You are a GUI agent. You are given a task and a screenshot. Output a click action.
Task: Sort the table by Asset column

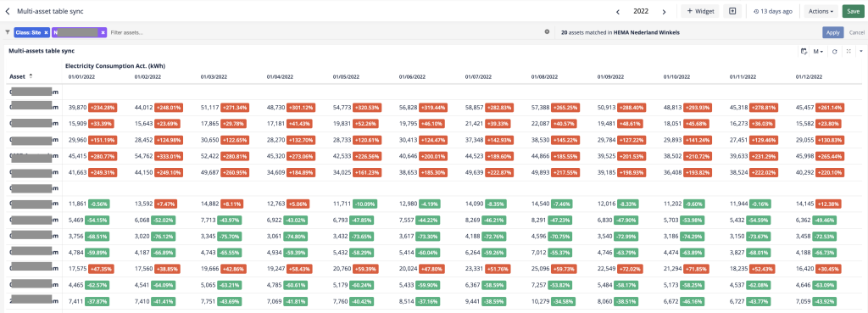[x=21, y=75]
